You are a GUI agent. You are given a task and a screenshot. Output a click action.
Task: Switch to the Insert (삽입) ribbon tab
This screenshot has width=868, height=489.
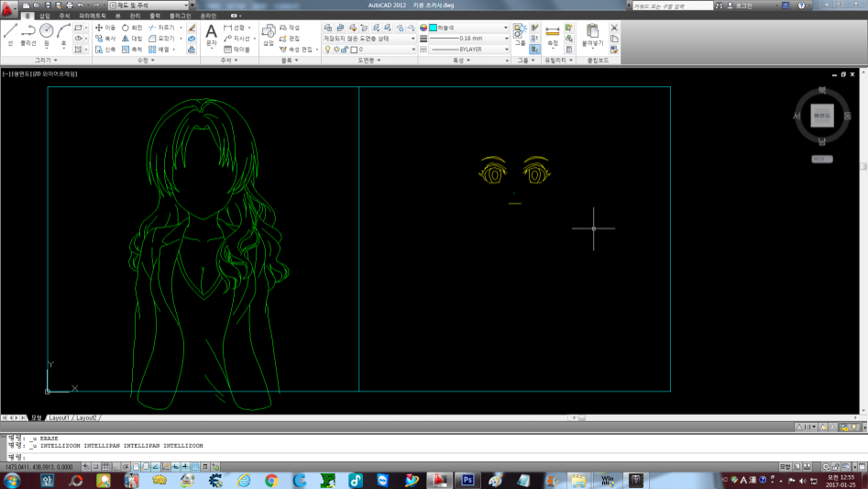tap(44, 16)
